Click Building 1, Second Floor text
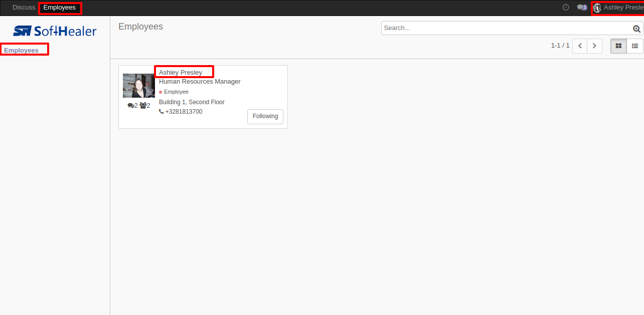 192,102
